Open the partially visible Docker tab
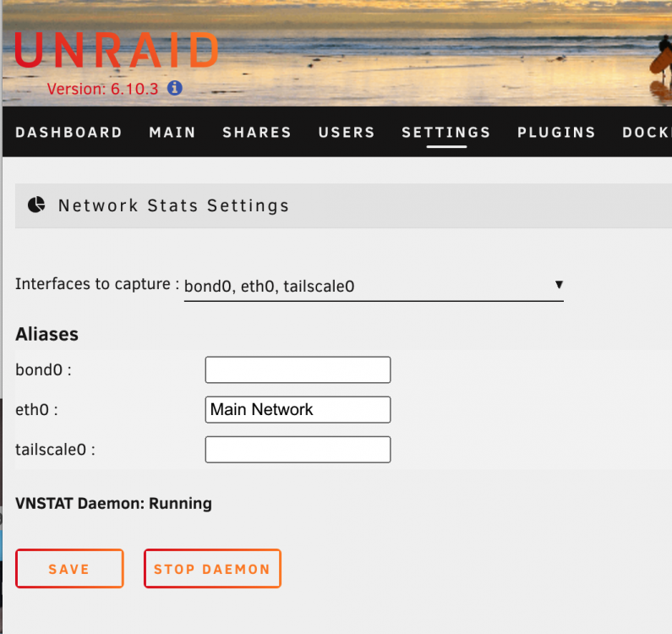Screen dimensions: 672x634 (x=647, y=133)
